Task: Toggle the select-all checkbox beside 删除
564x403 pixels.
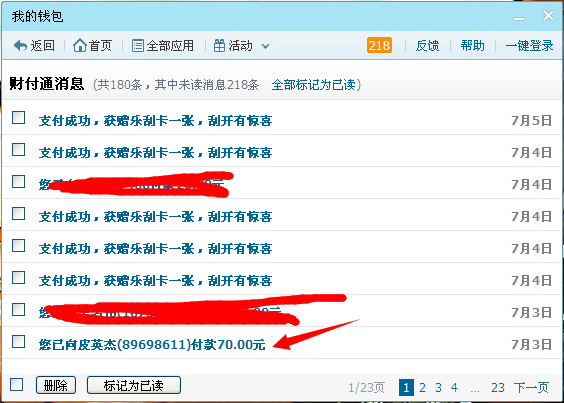Action: pyautogui.click(x=17, y=384)
